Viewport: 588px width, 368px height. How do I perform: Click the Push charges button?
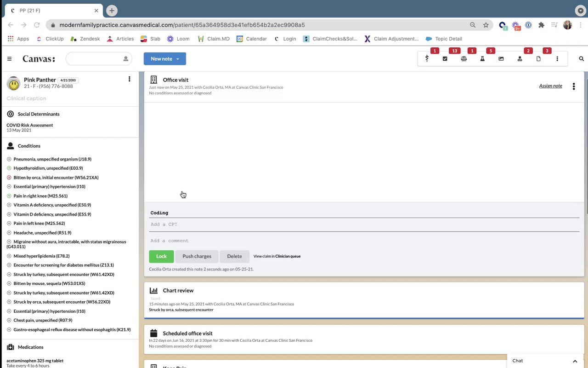[x=197, y=256]
